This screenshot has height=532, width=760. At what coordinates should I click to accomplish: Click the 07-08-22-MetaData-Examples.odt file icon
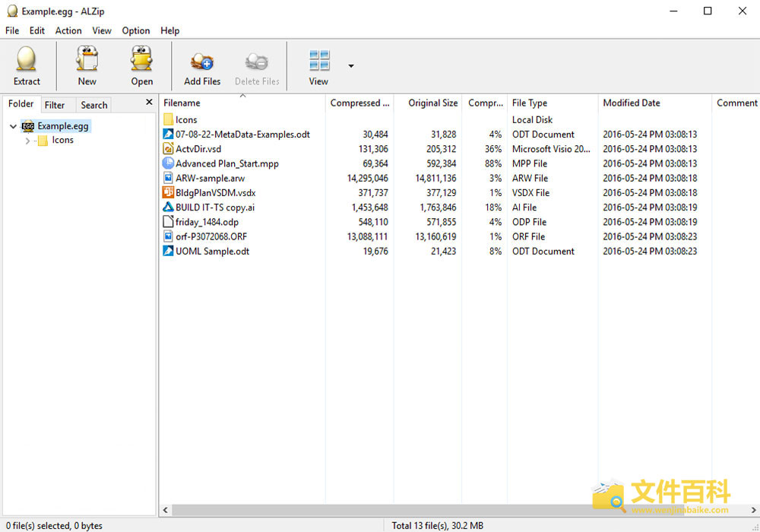168,135
